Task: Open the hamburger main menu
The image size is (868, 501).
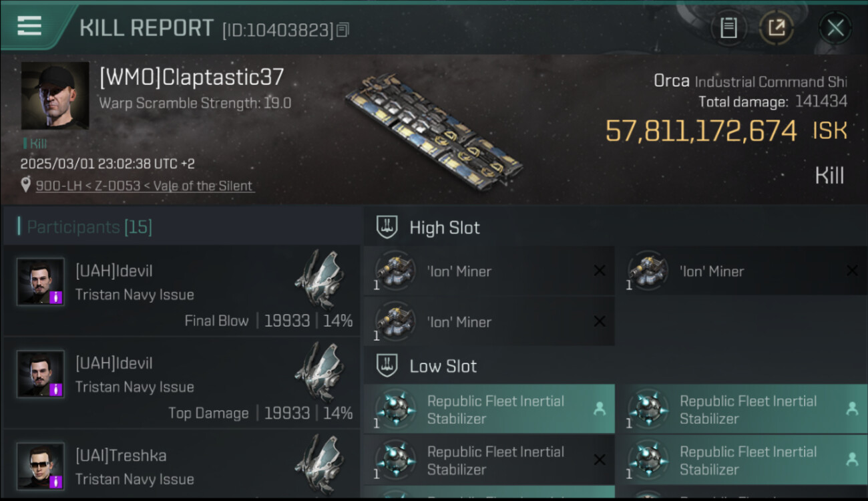Action: pyautogui.click(x=29, y=26)
